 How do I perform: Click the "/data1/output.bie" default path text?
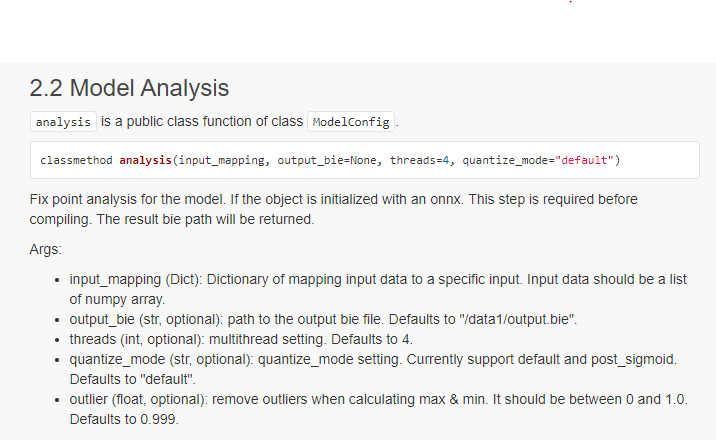[515, 319]
